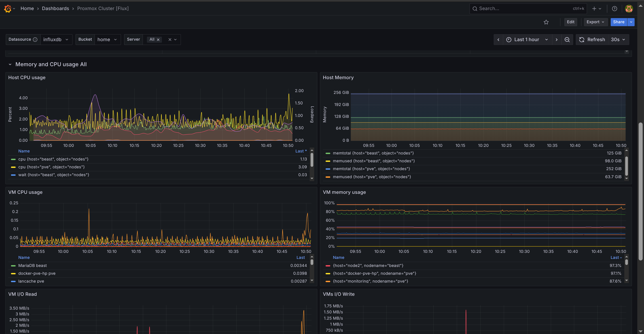Collapse the Memory and CPU usage All row

[x=10, y=64]
